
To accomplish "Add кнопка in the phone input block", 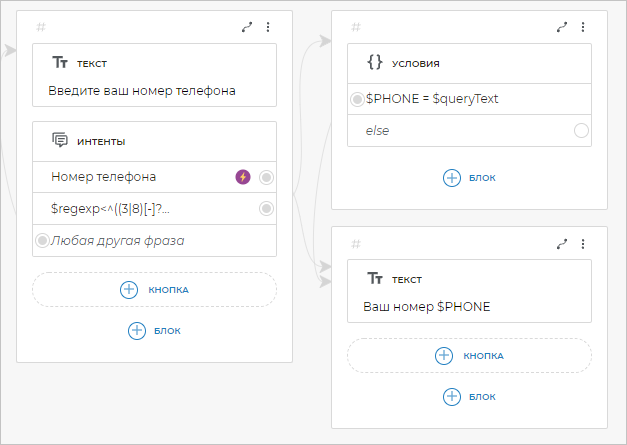I will coord(154,289).
